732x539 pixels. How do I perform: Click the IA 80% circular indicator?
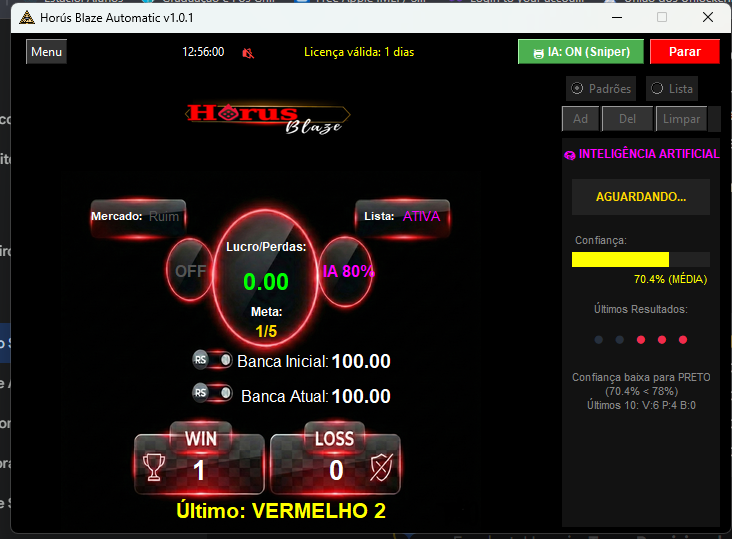click(x=348, y=271)
